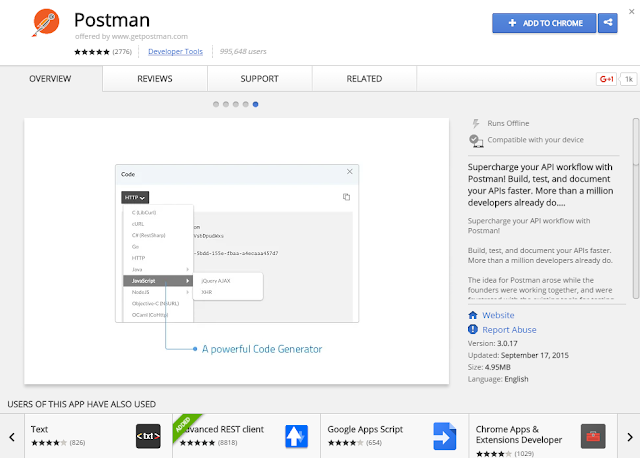
Task: Open the HTTP language dropdown
Action: coord(135,198)
